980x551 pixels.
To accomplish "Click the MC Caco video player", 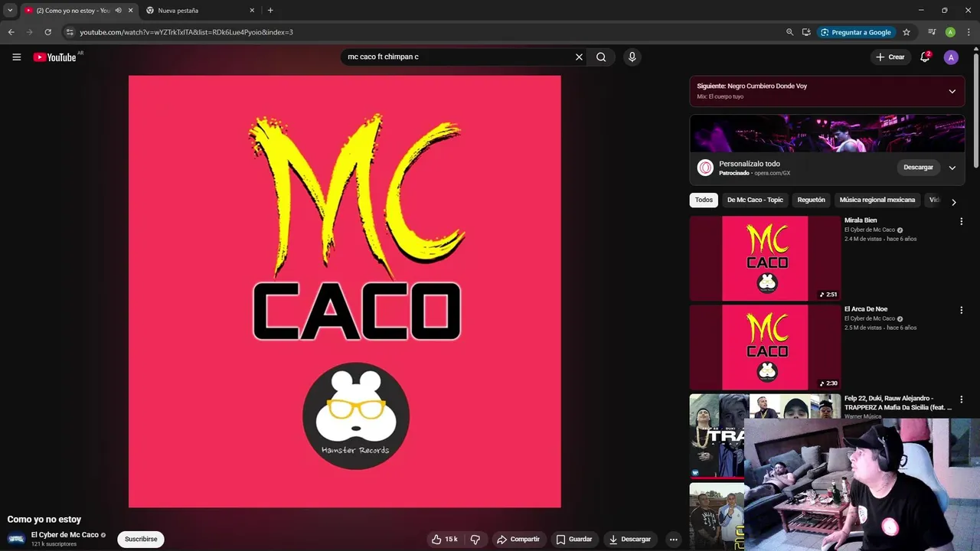I will [345, 291].
